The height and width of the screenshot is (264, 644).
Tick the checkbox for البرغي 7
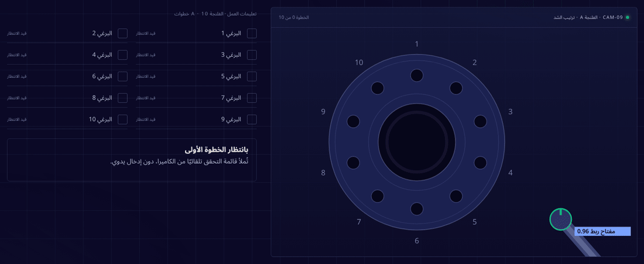[x=252, y=98]
